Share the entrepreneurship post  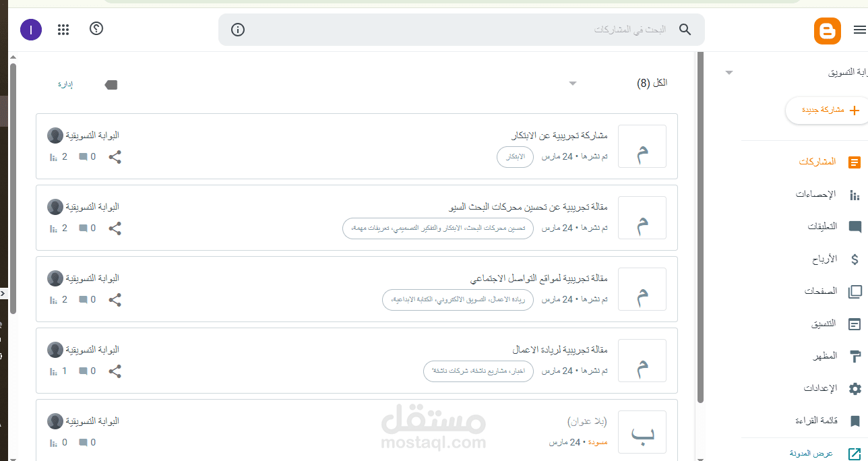click(x=115, y=371)
